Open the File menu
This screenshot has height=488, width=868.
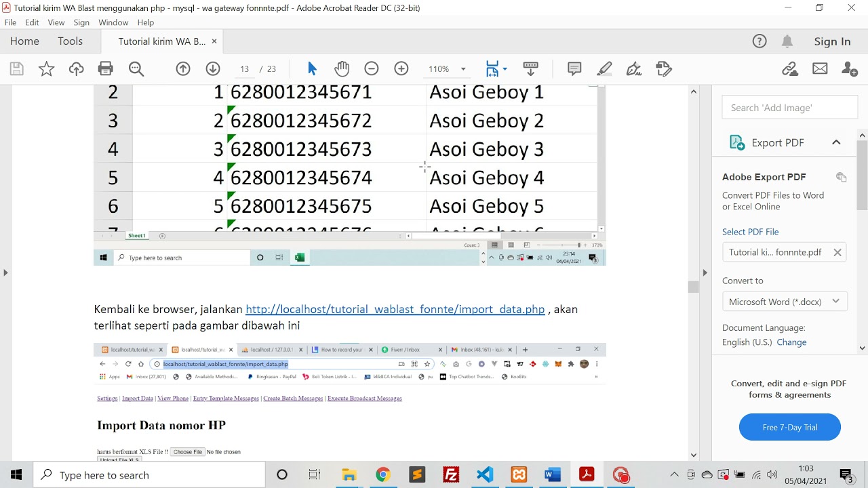coord(10,22)
